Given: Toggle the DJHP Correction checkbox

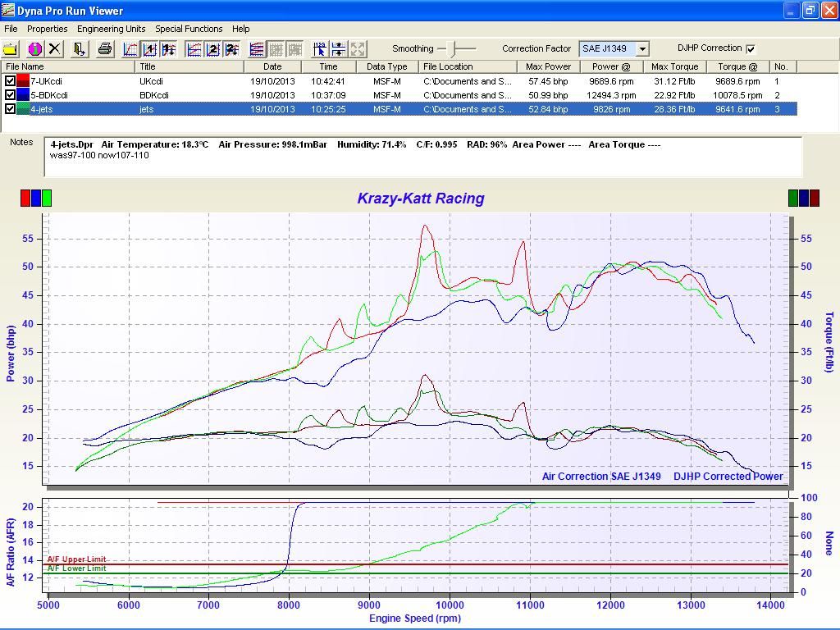Looking at the screenshot, I should (x=751, y=48).
